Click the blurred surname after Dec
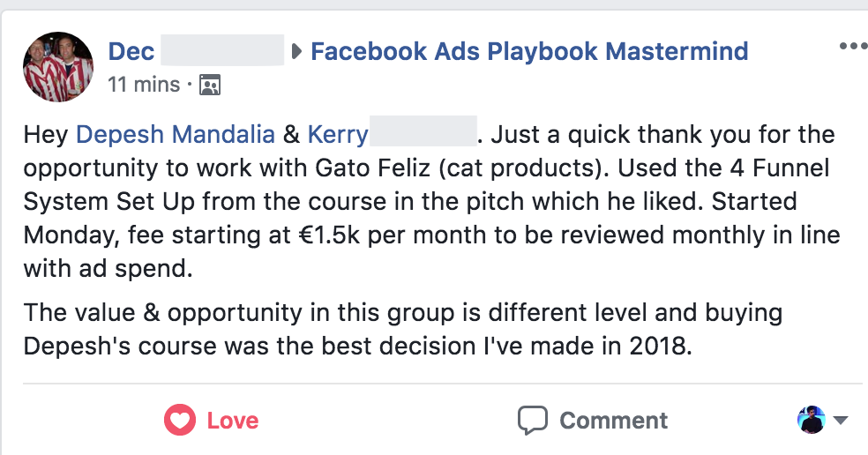Screen dimensions: 868x455 point(223,51)
